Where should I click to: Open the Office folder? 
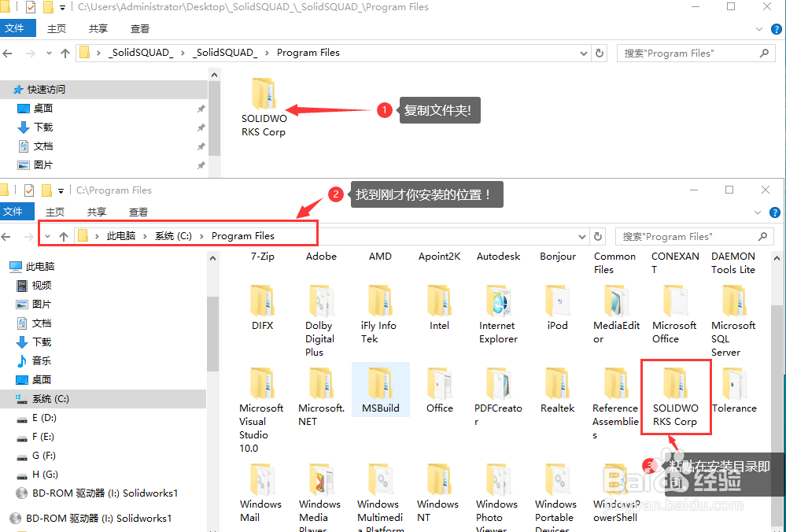[x=440, y=390]
